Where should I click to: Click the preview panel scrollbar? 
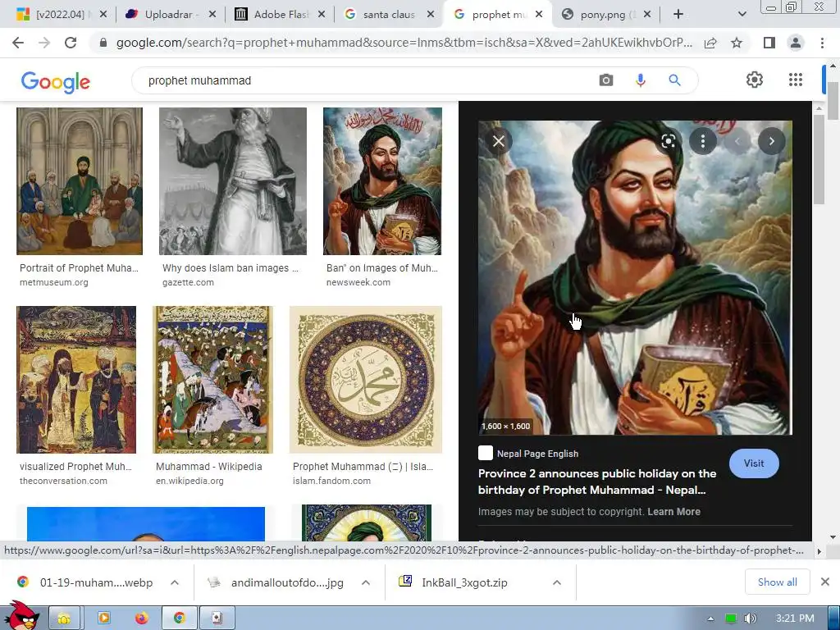tap(819, 160)
